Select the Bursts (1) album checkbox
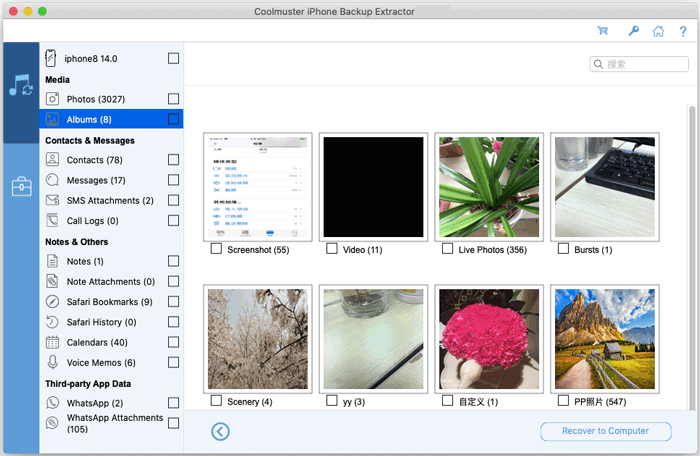 pyautogui.click(x=563, y=249)
